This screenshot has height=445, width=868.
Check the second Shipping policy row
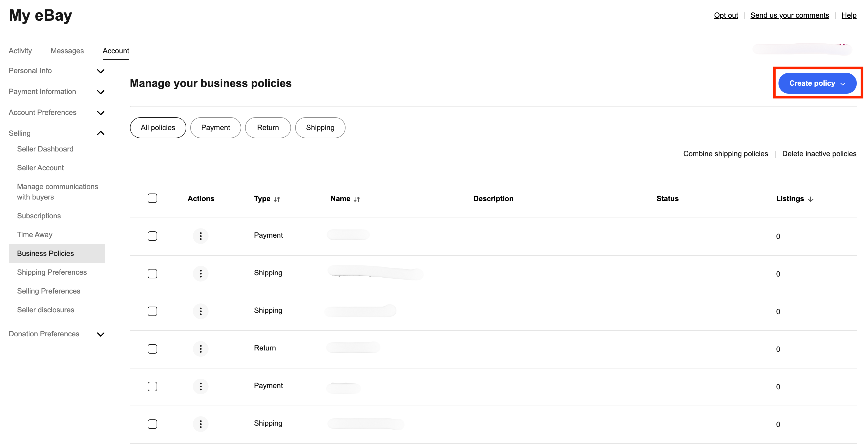click(x=152, y=311)
